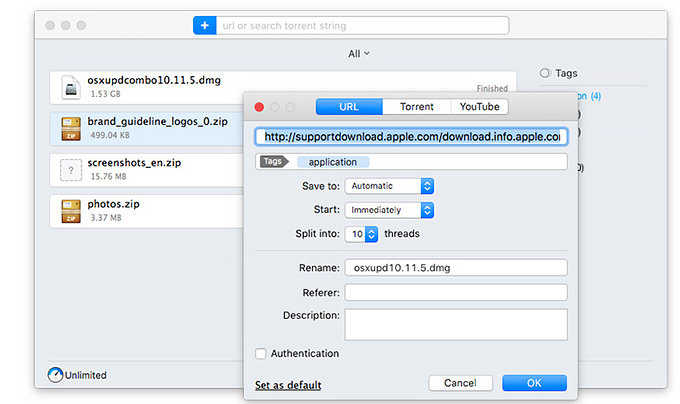Click the photos.zip archive icon
This screenshot has width=680, height=404.
coord(71,211)
